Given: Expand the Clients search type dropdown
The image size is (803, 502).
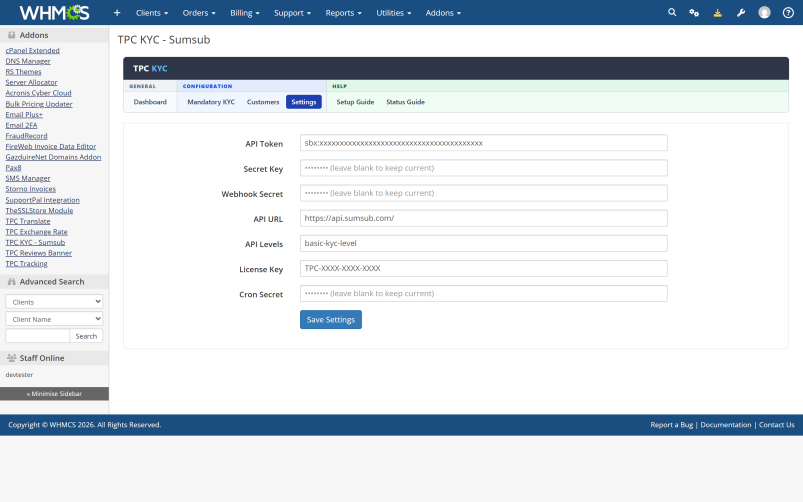Looking at the screenshot, I should click(54, 302).
